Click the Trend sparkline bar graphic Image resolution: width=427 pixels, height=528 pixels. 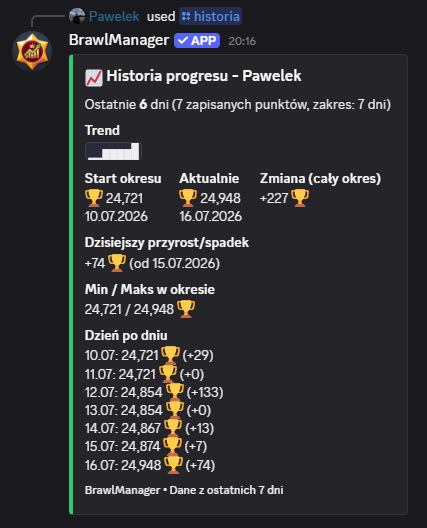click(x=113, y=151)
